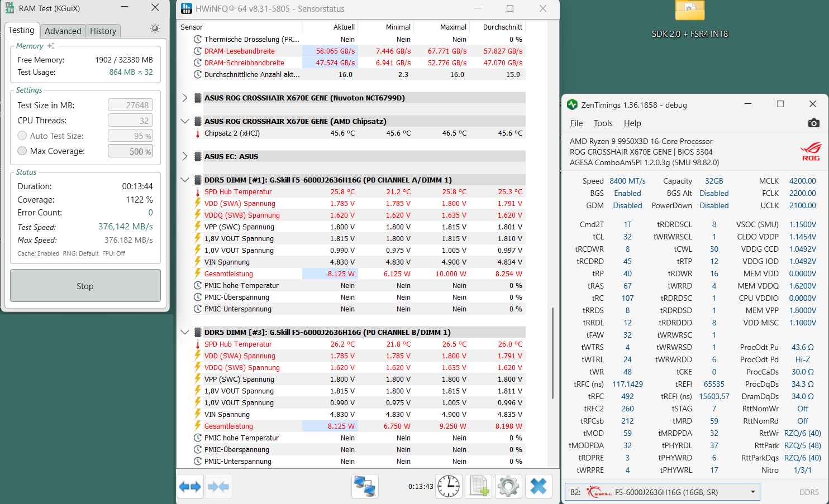Click the tREFI value 65535

coord(714,384)
